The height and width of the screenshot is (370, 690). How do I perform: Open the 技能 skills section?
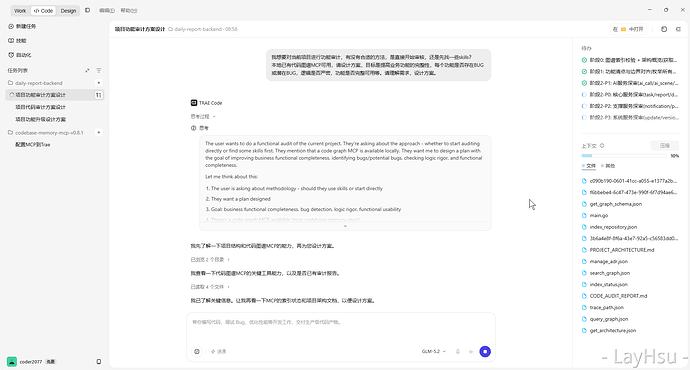18,40
